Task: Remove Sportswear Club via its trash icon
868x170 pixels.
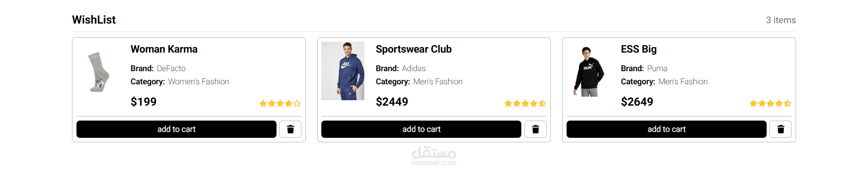Action: 535,129
